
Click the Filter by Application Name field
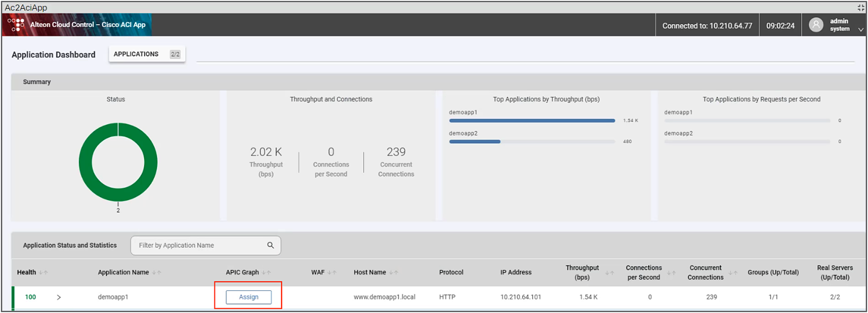[205, 245]
